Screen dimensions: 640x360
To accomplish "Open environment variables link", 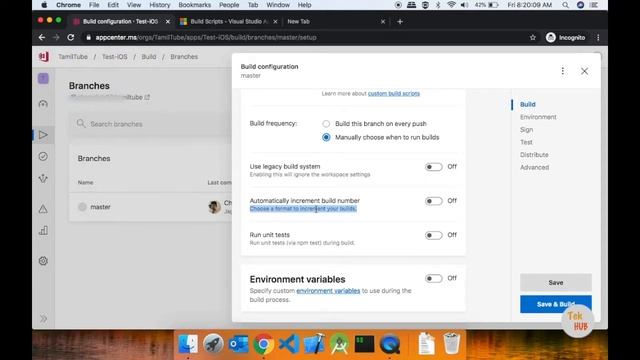I will 328,291.
